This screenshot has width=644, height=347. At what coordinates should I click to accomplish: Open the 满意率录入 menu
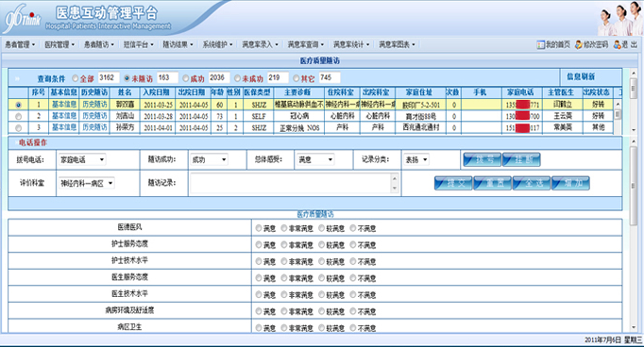point(260,44)
